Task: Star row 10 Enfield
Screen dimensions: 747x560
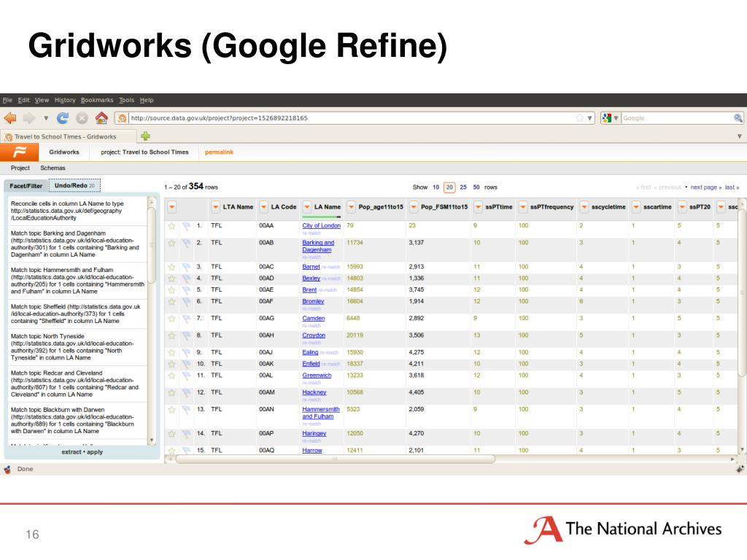Action: point(171,365)
